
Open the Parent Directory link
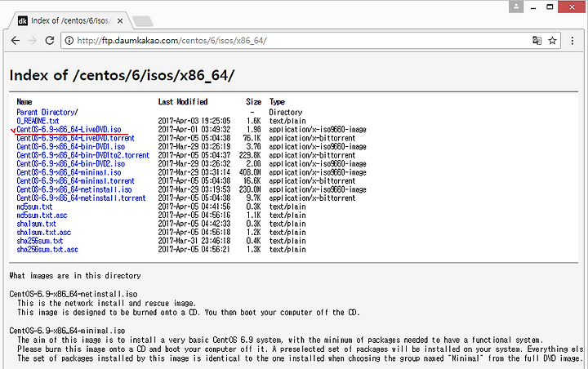47,112
